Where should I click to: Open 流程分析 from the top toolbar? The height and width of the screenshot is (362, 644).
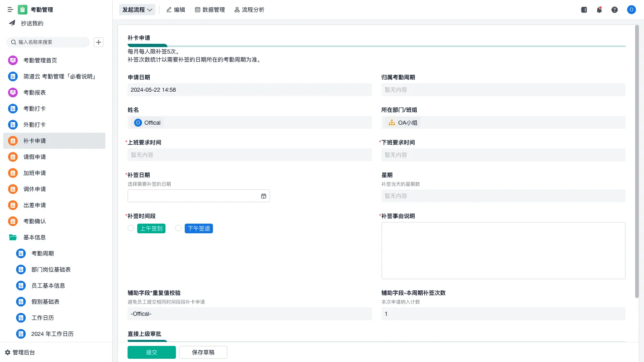pos(249,10)
